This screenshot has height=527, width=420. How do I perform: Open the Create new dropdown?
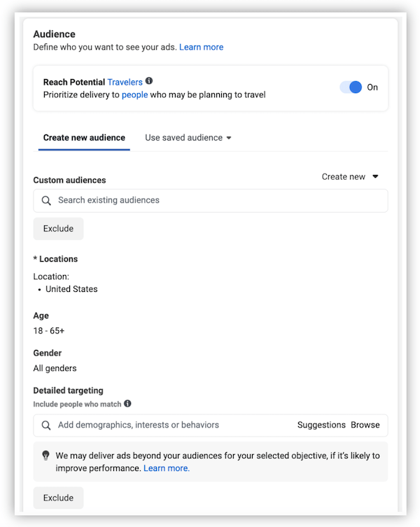pos(349,177)
